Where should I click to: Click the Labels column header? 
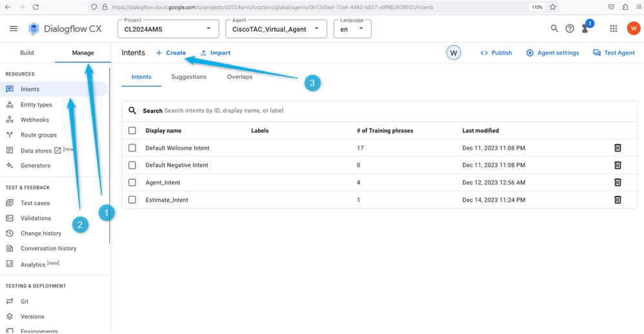tap(260, 130)
